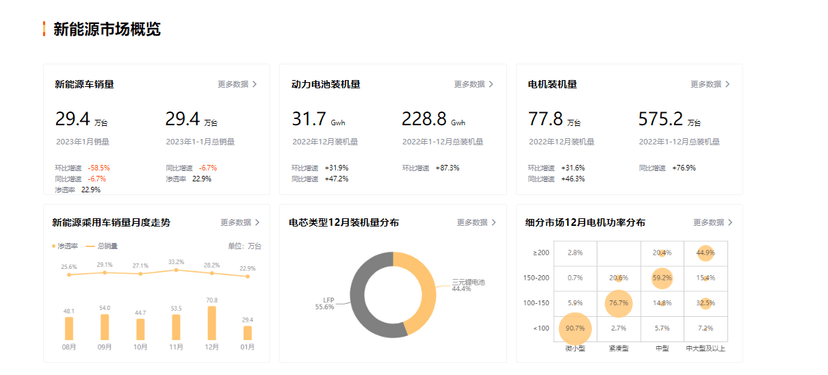Toggle 渗透率 legend item in chart

65,246
